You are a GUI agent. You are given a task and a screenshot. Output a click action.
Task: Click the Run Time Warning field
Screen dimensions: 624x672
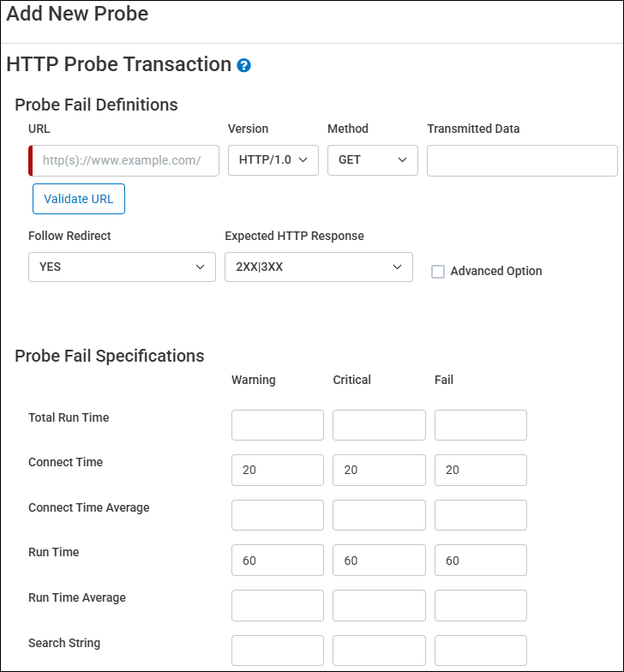tap(278, 561)
